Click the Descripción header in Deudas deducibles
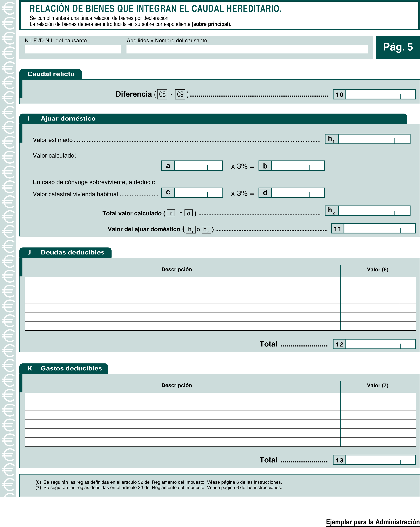This screenshot has height=527, width=420. (x=177, y=269)
